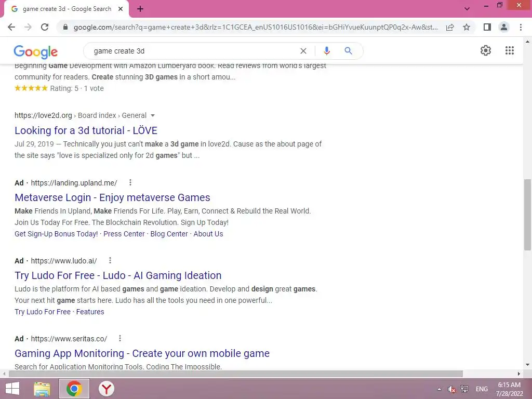Image resolution: width=532 pixels, height=399 pixels.
Task: Open 'Gaming App Monitoring' result
Action: (142, 353)
